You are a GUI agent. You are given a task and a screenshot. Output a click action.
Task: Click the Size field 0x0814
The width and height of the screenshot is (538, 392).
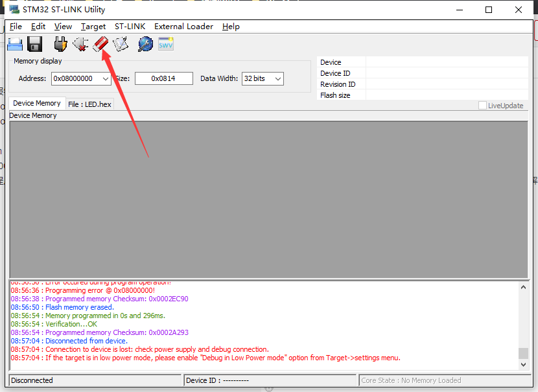pyautogui.click(x=163, y=78)
